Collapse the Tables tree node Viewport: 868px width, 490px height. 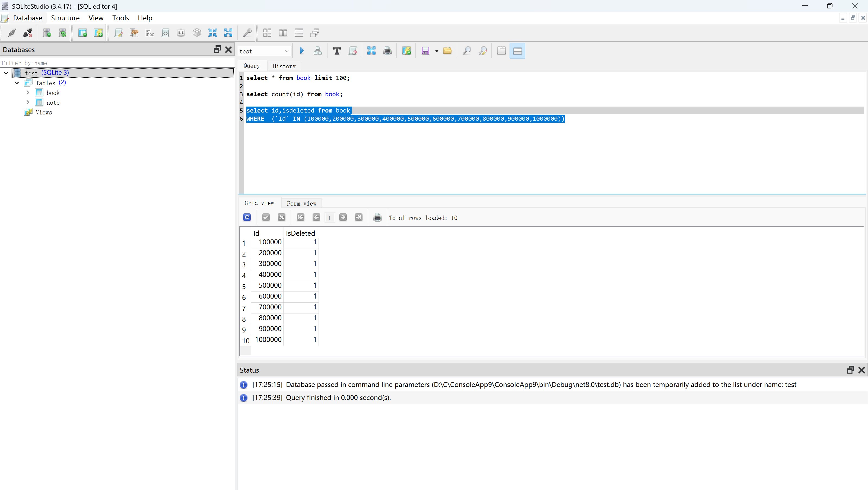coord(17,82)
